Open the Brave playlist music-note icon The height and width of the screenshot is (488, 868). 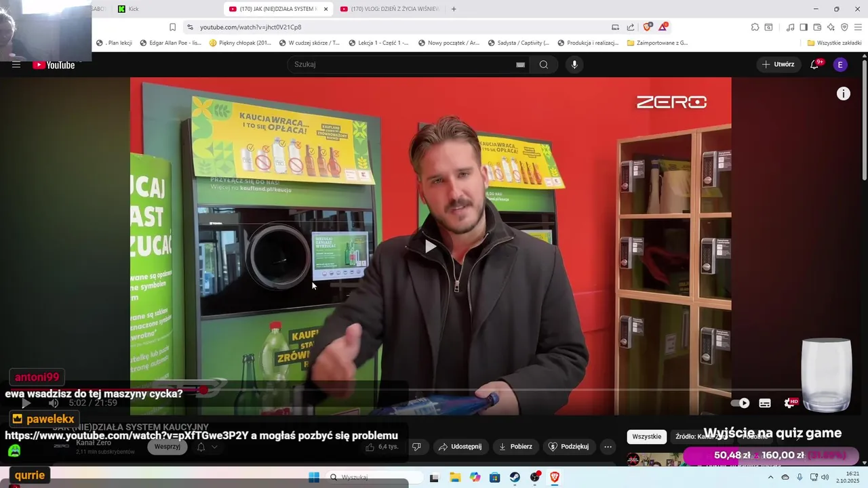coord(790,27)
